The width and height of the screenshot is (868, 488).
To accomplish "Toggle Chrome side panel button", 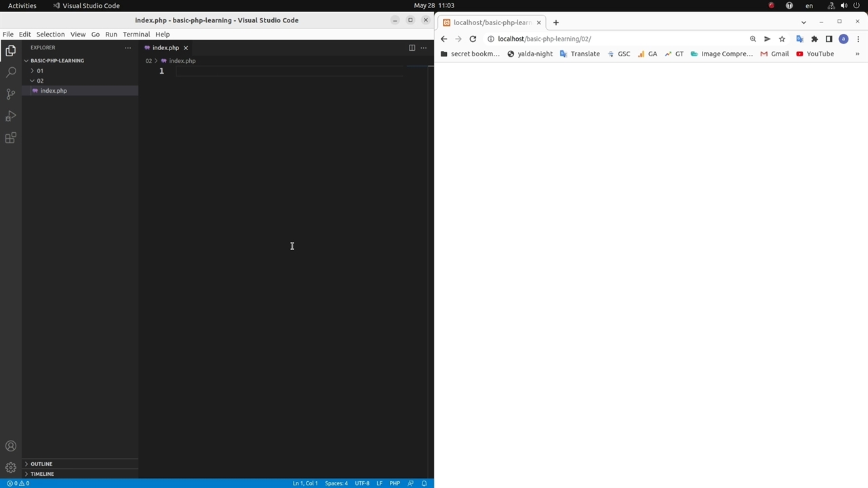I will [829, 39].
